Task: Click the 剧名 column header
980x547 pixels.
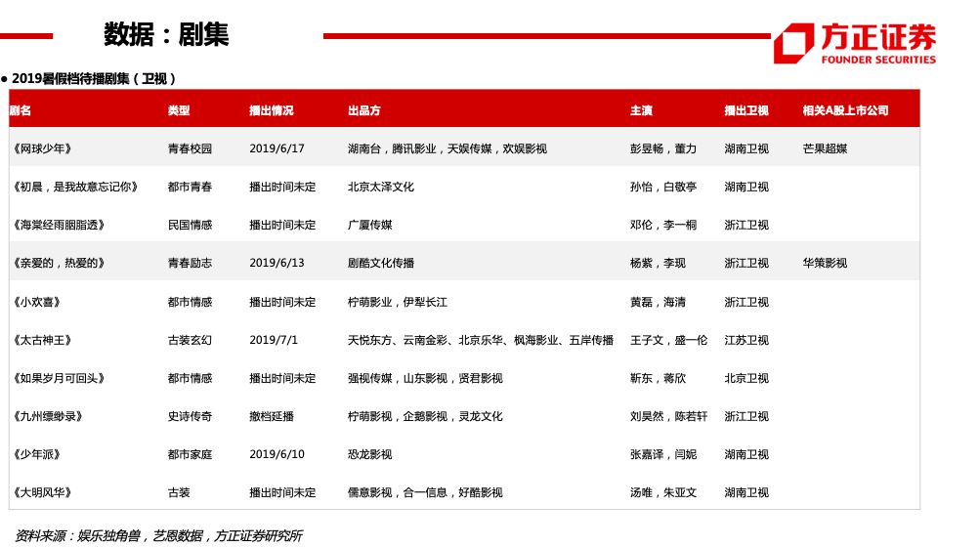Action: coord(20,110)
